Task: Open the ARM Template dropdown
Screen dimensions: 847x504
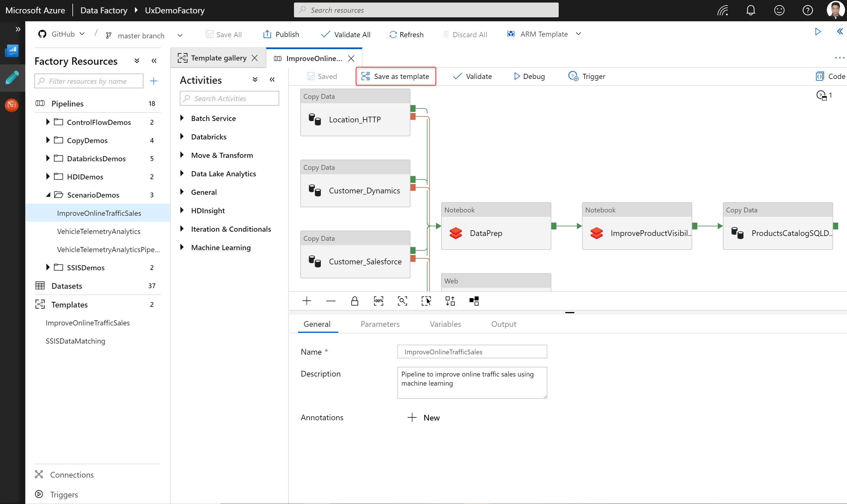Action: click(579, 34)
